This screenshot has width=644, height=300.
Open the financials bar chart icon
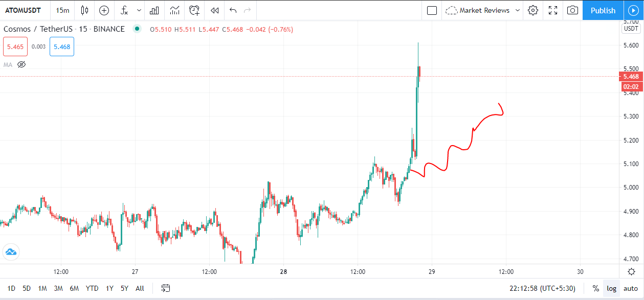click(x=154, y=10)
